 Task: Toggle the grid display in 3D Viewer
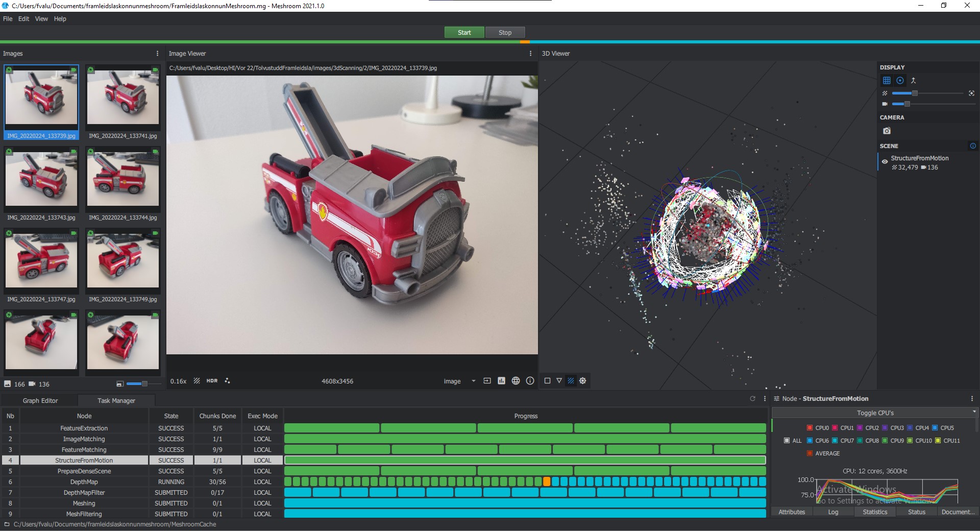[887, 80]
